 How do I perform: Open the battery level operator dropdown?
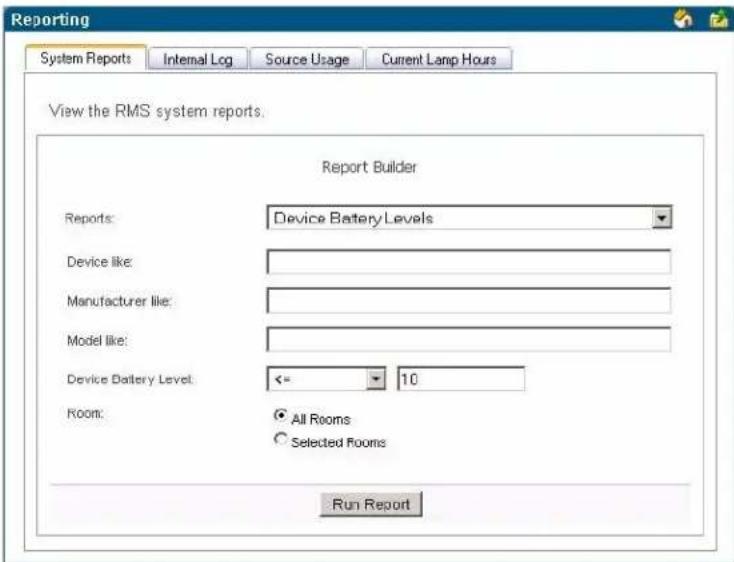click(376, 379)
